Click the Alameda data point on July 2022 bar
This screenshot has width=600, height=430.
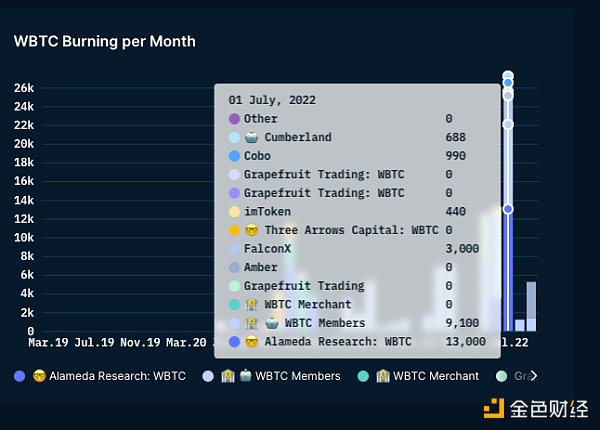[x=508, y=209]
